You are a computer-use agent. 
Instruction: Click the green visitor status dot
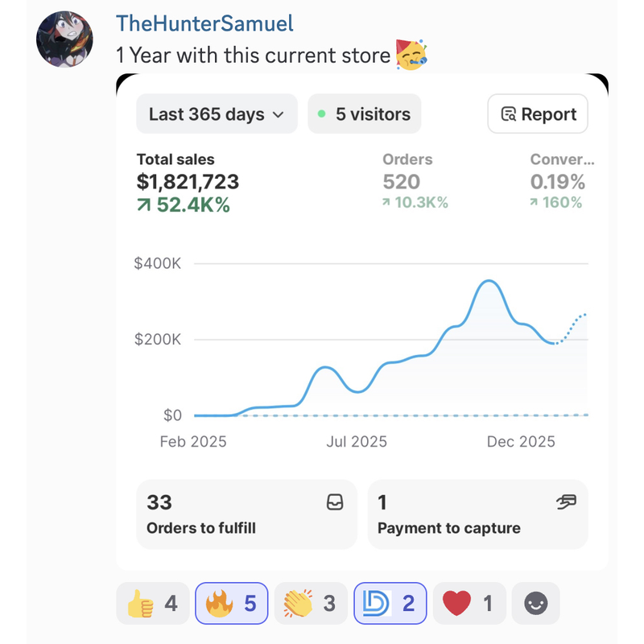click(x=323, y=114)
